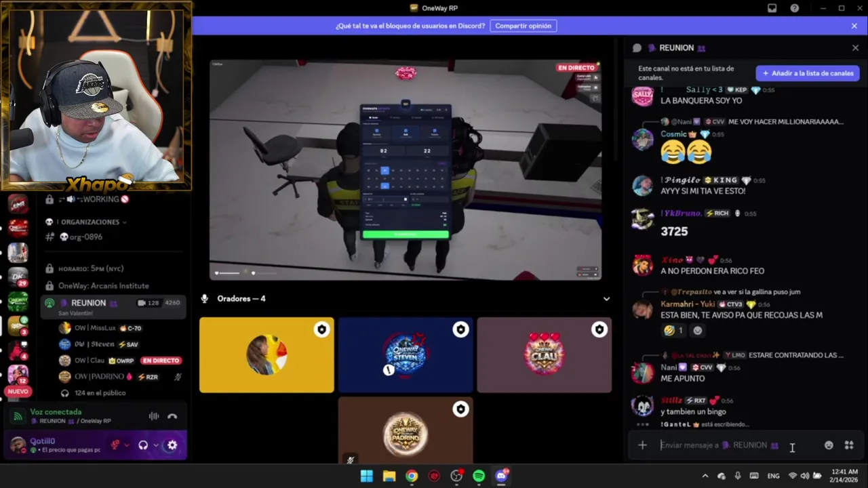Disconnect from voice call icon
This screenshot has height=488, width=868.
coord(172,416)
